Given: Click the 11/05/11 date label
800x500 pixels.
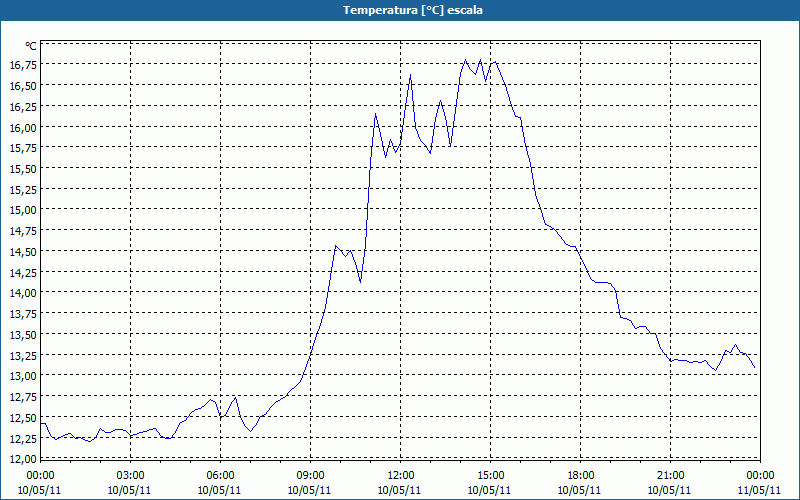Looking at the screenshot, I should click(759, 490).
